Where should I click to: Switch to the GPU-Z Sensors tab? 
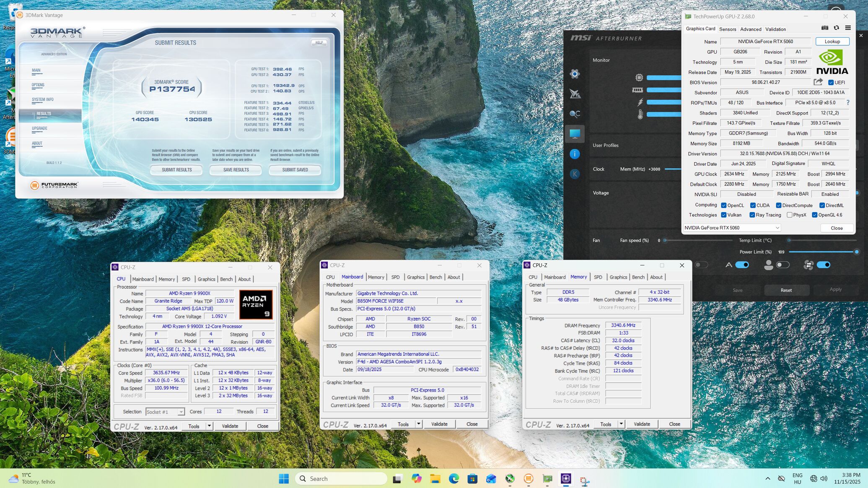click(727, 29)
